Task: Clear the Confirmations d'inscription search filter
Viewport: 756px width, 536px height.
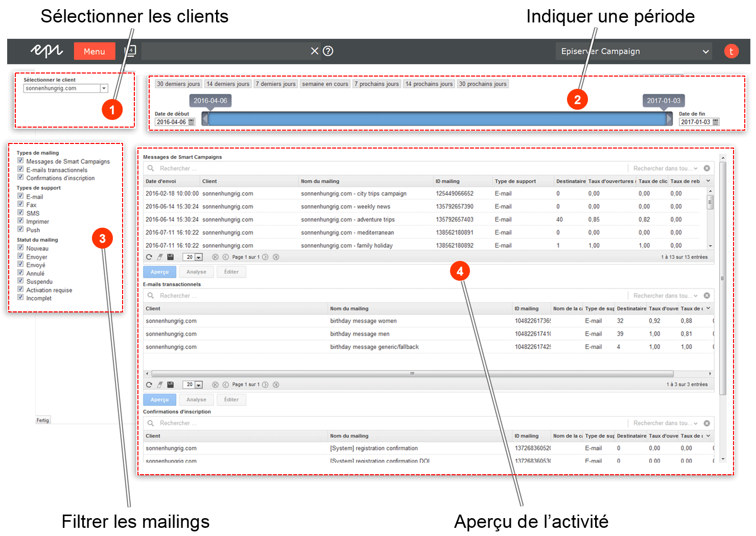Action: point(707,423)
